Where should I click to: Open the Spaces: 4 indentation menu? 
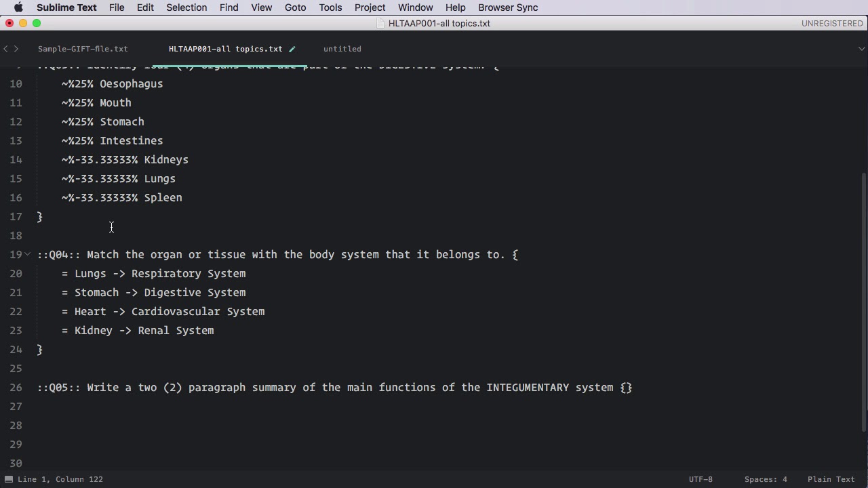(766, 479)
